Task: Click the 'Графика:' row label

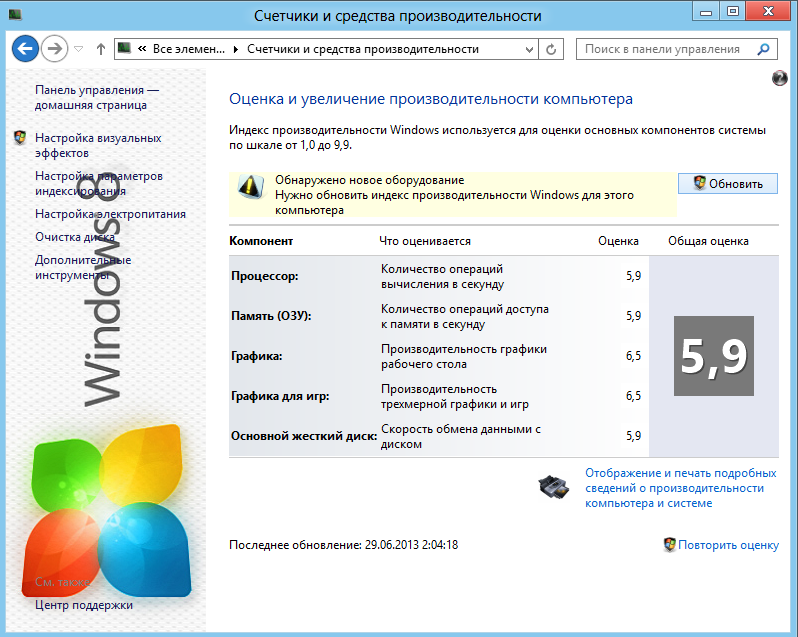Action: [x=256, y=356]
